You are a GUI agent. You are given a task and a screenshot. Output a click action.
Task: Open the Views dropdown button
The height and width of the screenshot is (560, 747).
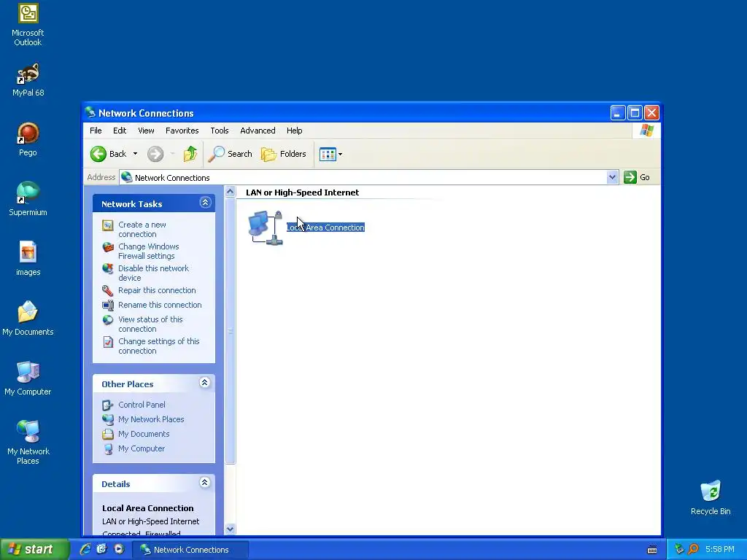(330, 155)
